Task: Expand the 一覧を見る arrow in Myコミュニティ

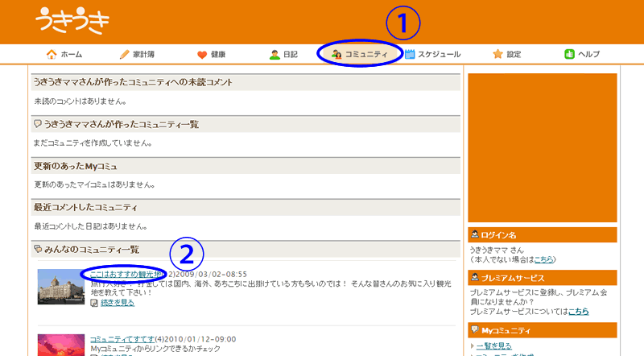Action: tap(473, 346)
